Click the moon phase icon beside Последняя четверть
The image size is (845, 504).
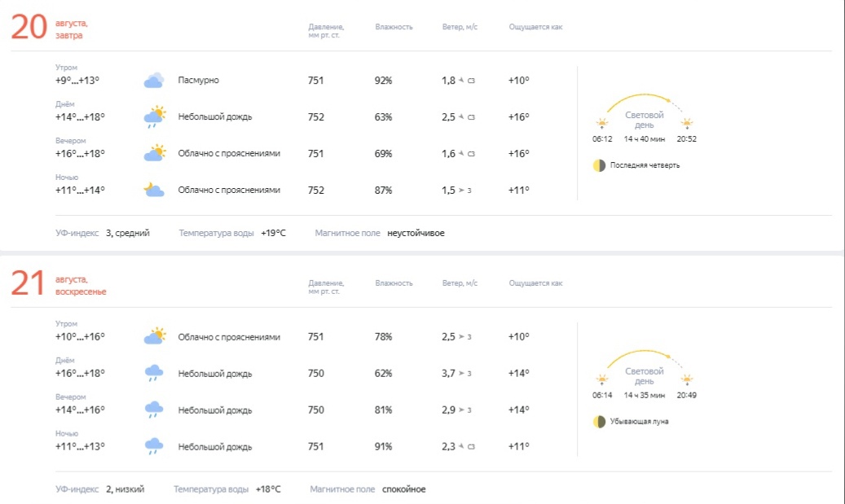(599, 165)
